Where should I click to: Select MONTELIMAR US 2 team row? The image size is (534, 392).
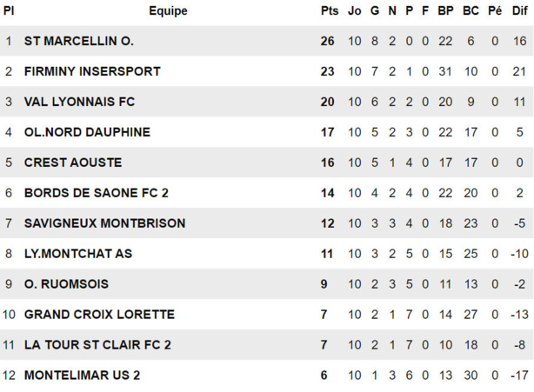pyautogui.click(x=82, y=375)
